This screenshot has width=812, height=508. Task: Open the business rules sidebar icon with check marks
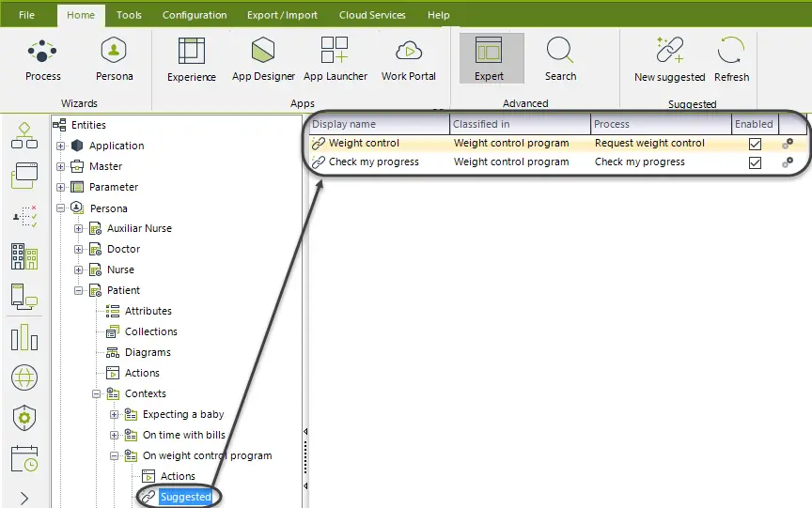tap(24, 216)
